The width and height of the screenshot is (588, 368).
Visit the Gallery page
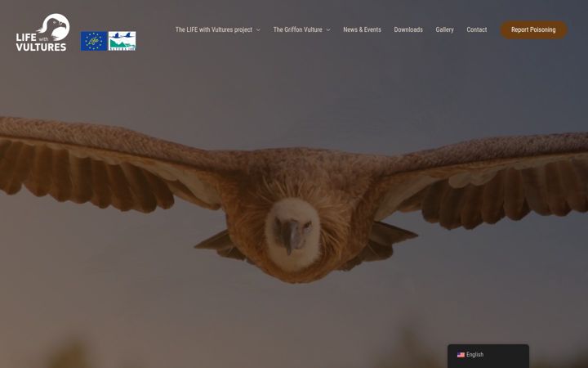(444, 29)
